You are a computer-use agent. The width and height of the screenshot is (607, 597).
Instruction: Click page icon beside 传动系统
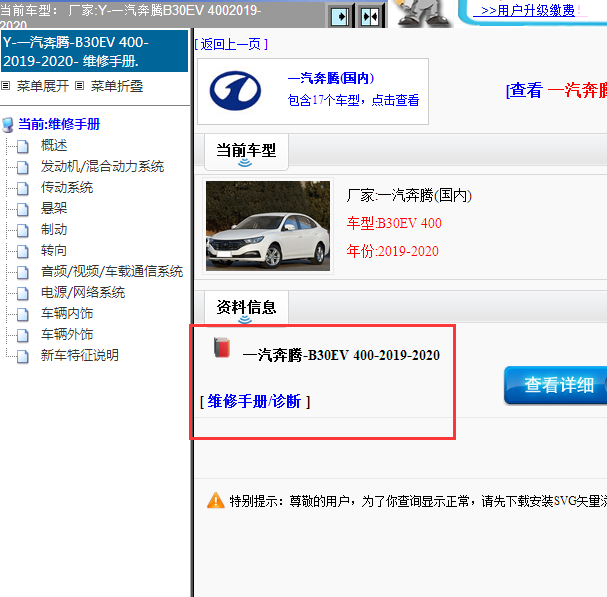pyautogui.click(x=23, y=188)
